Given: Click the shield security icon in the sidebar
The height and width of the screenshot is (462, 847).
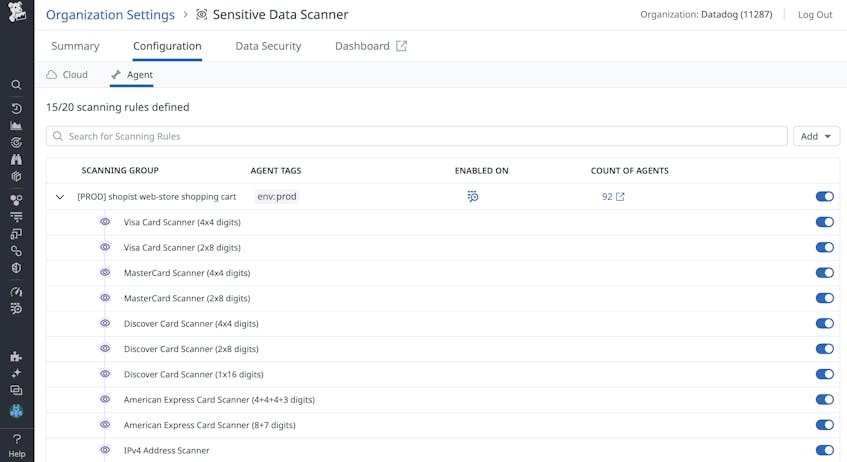Looking at the screenshot, I should 16,268.
